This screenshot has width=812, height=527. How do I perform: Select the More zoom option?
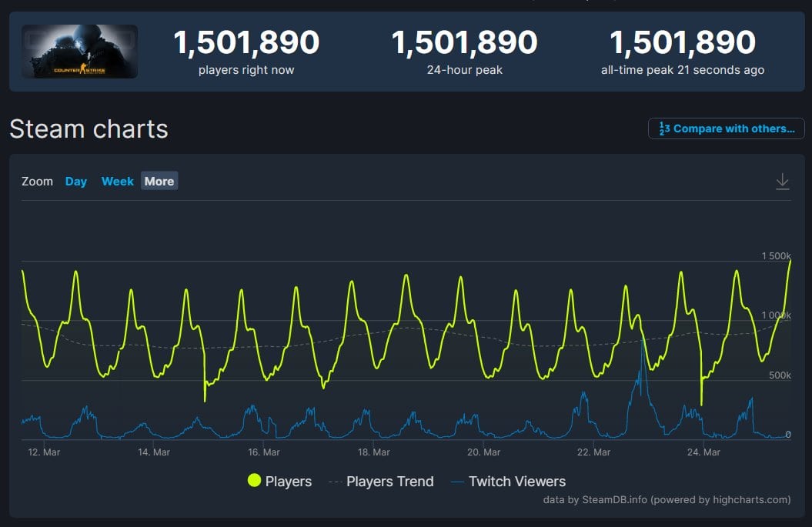pos(159,182)
